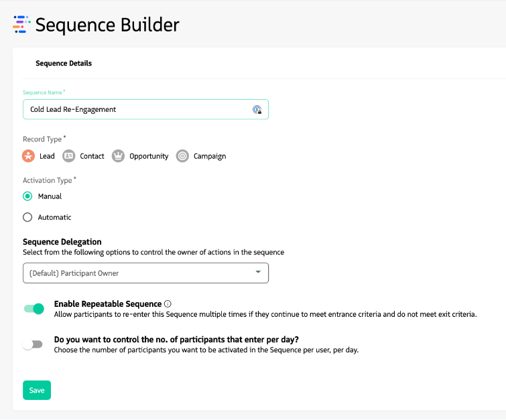Choose the Automatic activation type radio button
The image size is (506, 420).
point(27,217)
